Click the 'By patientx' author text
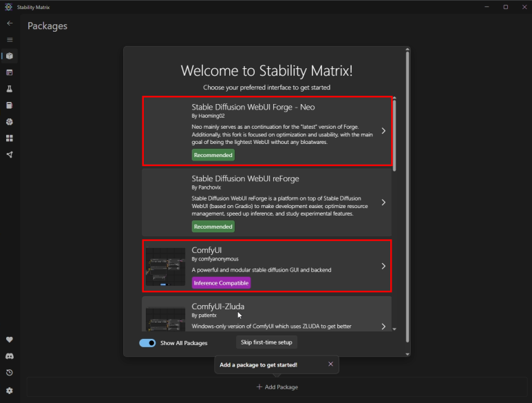 (x=204, y=316)
